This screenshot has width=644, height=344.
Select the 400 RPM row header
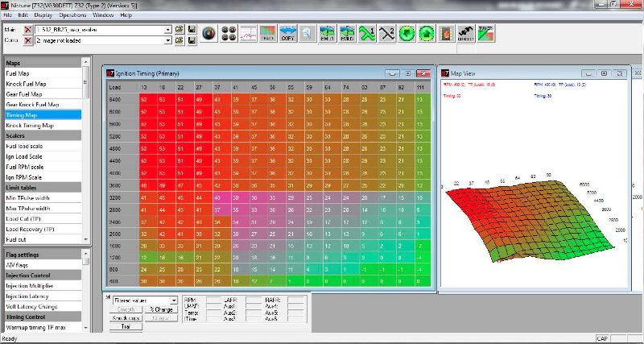coord(122,281)
